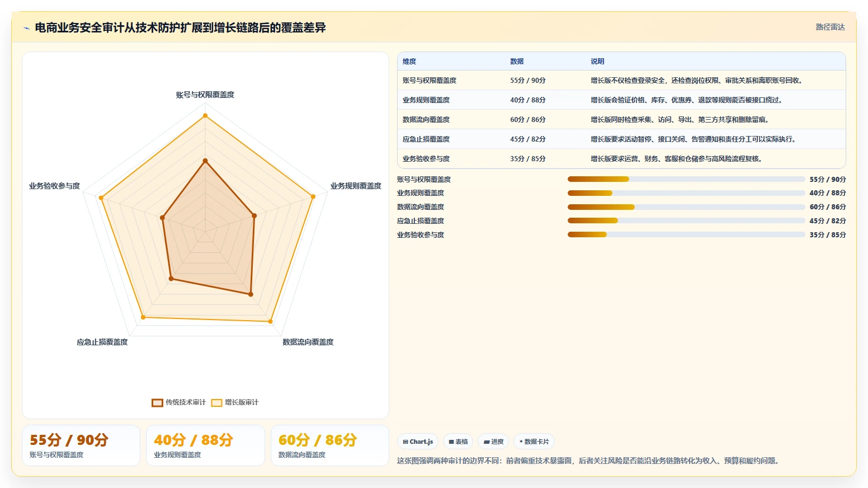Click radar axis label 账号与权限覆盖度
The width and height of the screenshot is (868, 488).
click(205, 95)
